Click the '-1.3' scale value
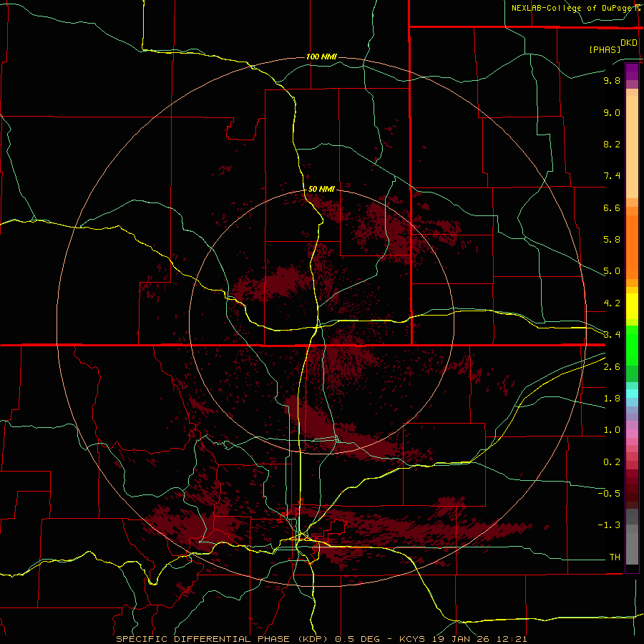644x644 pixels. point(609,525)
